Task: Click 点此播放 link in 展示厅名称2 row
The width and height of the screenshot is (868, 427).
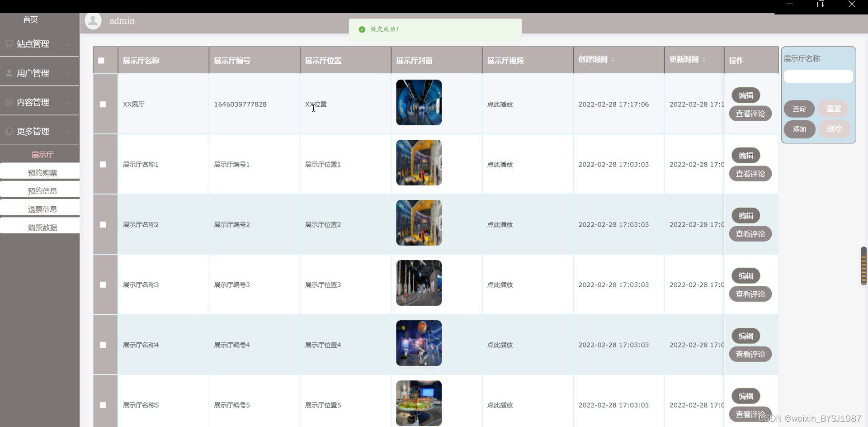Action: coord(500,225)
